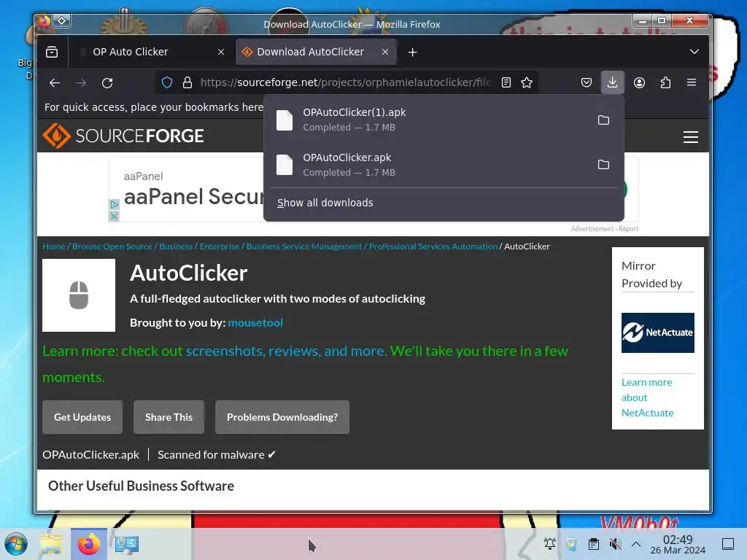
Task: Open the clipboard icon in system tray
Action: click(594, 543)
